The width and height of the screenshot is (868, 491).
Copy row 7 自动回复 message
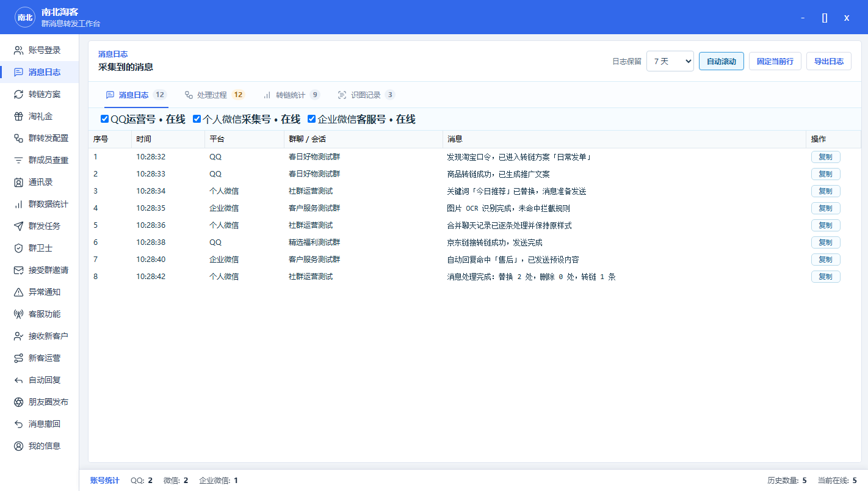825,260
